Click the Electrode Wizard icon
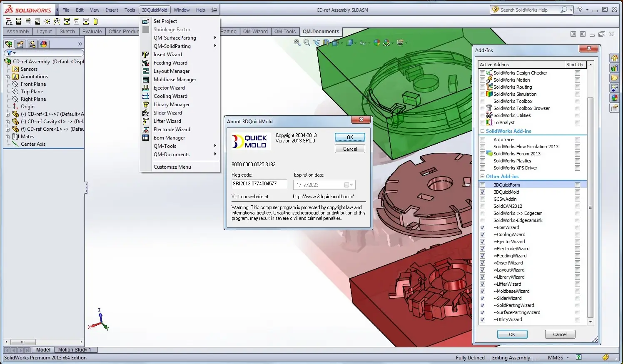623x364 pixels. point(146,130)
